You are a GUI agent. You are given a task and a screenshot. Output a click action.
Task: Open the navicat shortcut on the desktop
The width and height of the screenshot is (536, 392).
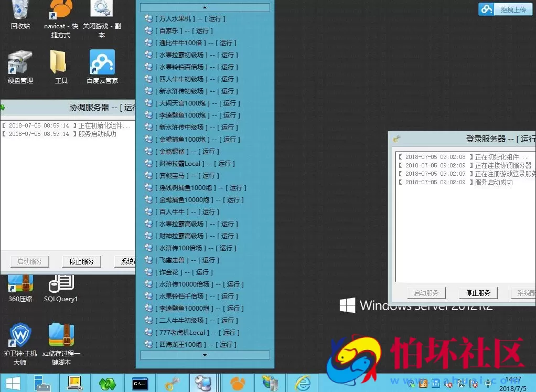click(61, 10)
